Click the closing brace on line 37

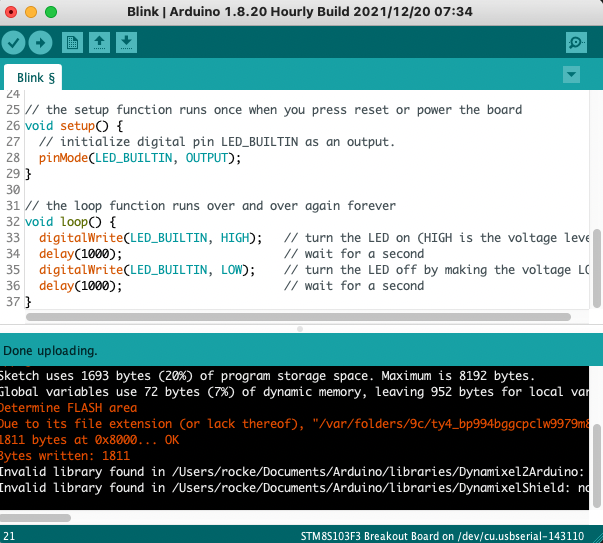[28, 302]
